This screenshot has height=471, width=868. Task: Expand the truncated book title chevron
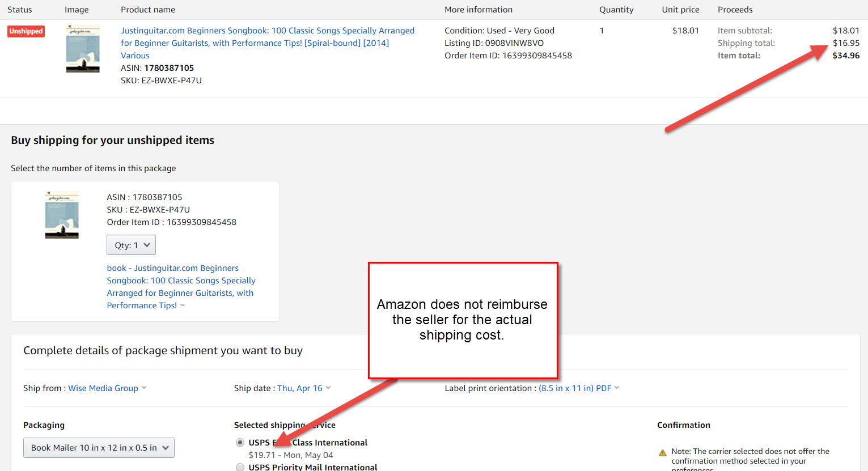click(x=183, y=305)
